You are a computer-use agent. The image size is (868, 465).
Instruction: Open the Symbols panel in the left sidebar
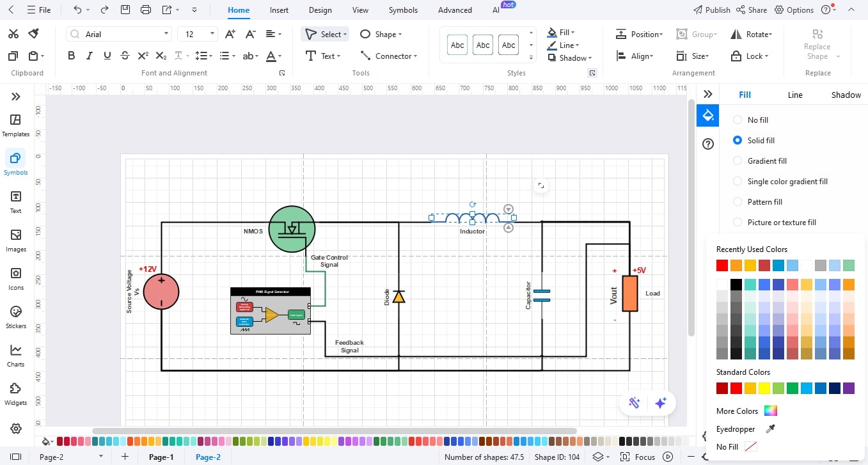click(x=15, y=163)
